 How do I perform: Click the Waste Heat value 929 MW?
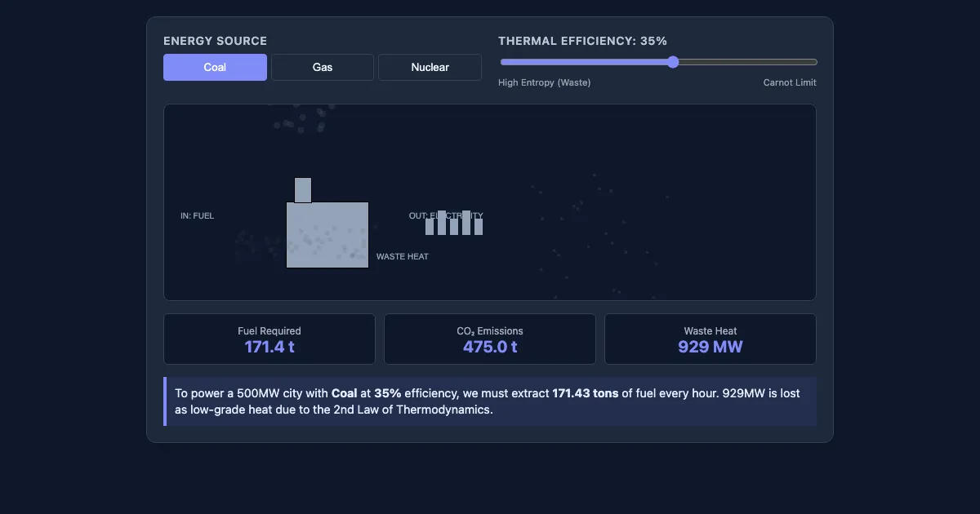point(710,347)
